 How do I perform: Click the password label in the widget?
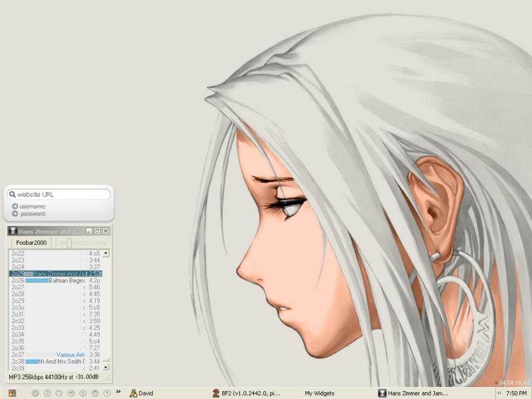pyautogui.click(x=33, y=213)
